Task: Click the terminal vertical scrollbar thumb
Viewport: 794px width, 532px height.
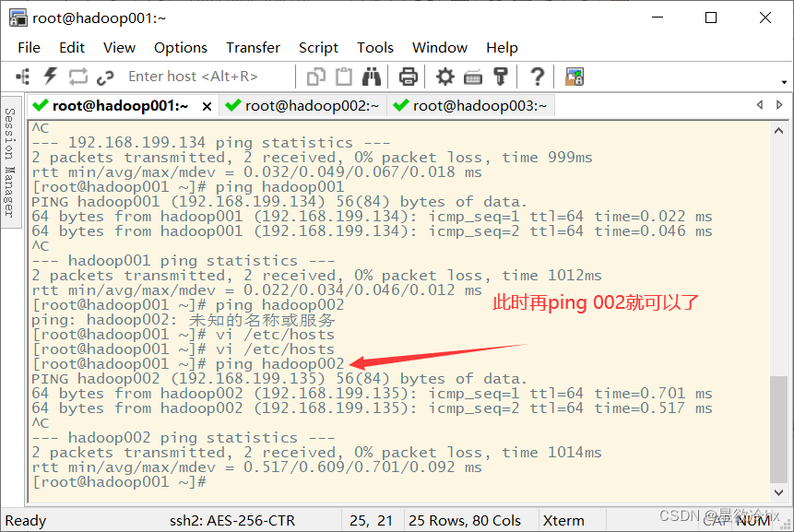Action: (x=778, y=429)
